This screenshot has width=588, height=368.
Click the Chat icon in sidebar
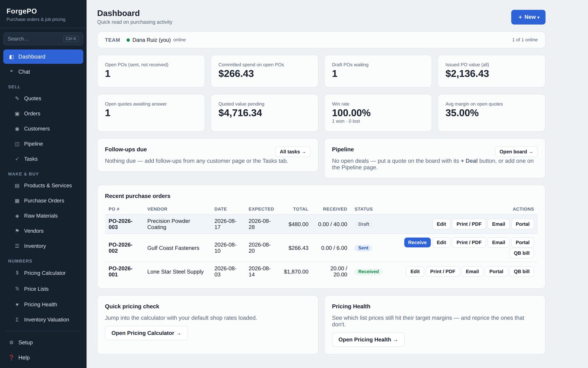pyautogui.click(x=11, y=72)
